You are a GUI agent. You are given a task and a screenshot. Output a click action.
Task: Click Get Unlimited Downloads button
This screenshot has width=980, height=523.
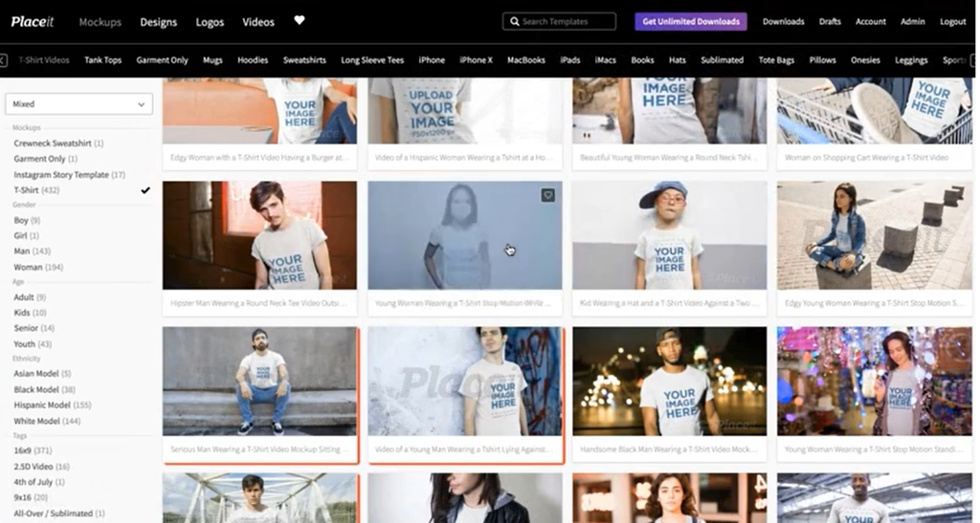pos(691,21)
